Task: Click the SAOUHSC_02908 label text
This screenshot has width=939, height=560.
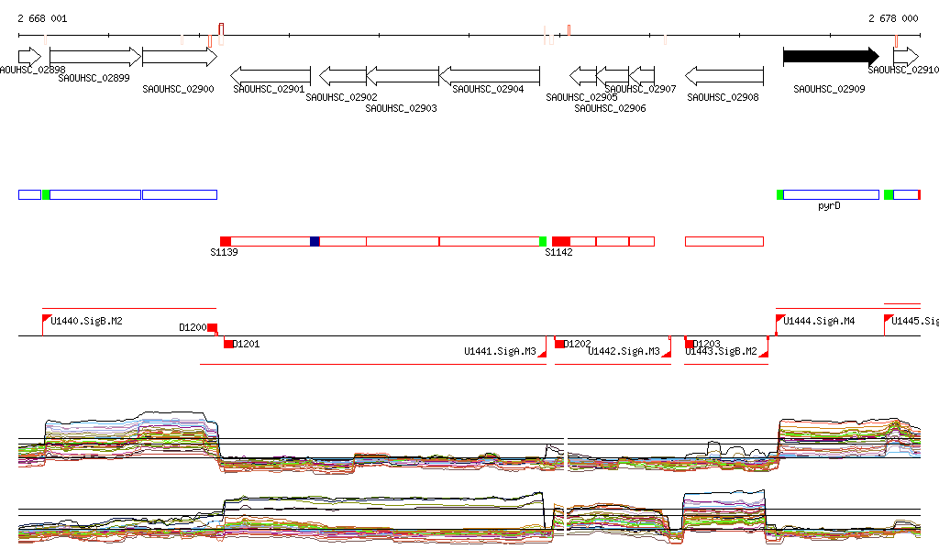Action: pyautogui.click(x=723, y=97)
